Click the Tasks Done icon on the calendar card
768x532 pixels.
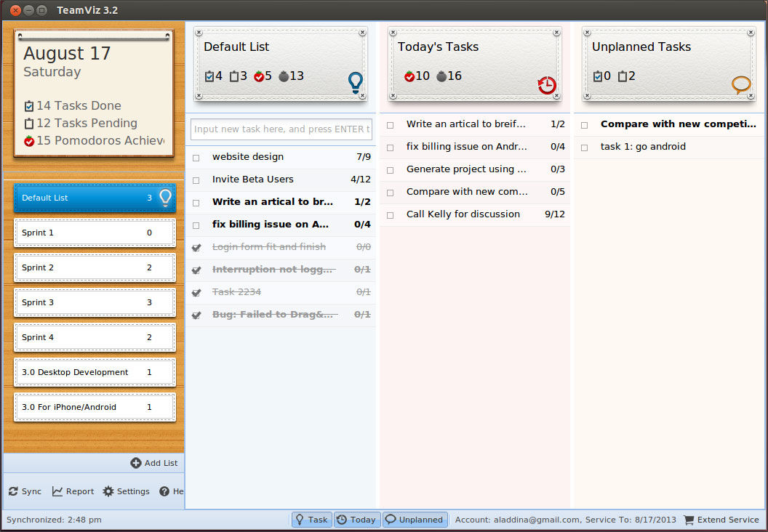coord(29,105)
